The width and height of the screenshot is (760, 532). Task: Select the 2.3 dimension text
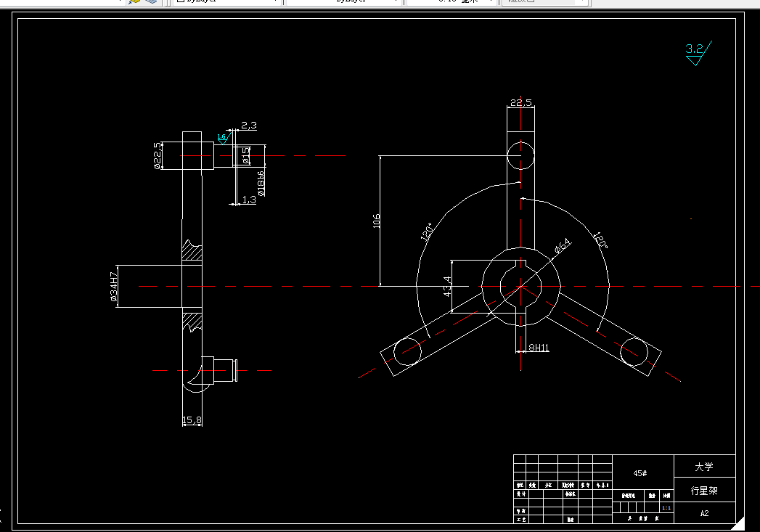pos(249,126)
